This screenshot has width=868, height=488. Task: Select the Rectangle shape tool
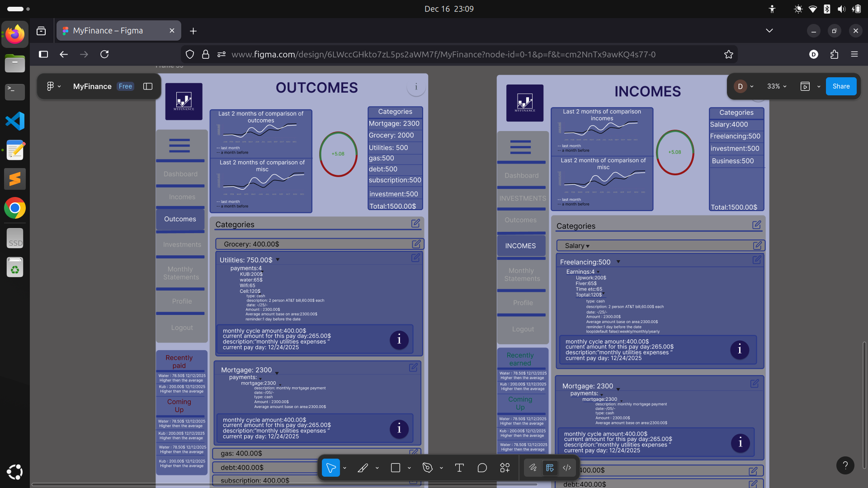(396, 468)
